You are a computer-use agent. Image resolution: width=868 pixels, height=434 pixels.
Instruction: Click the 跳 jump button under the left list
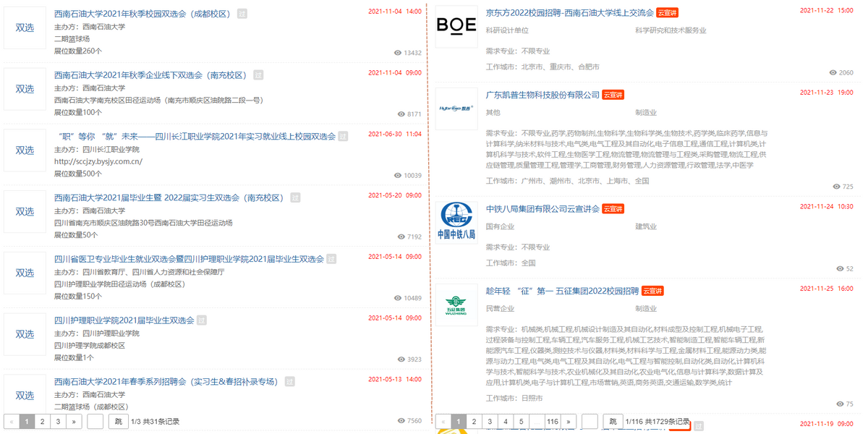[x=119, y=421]
